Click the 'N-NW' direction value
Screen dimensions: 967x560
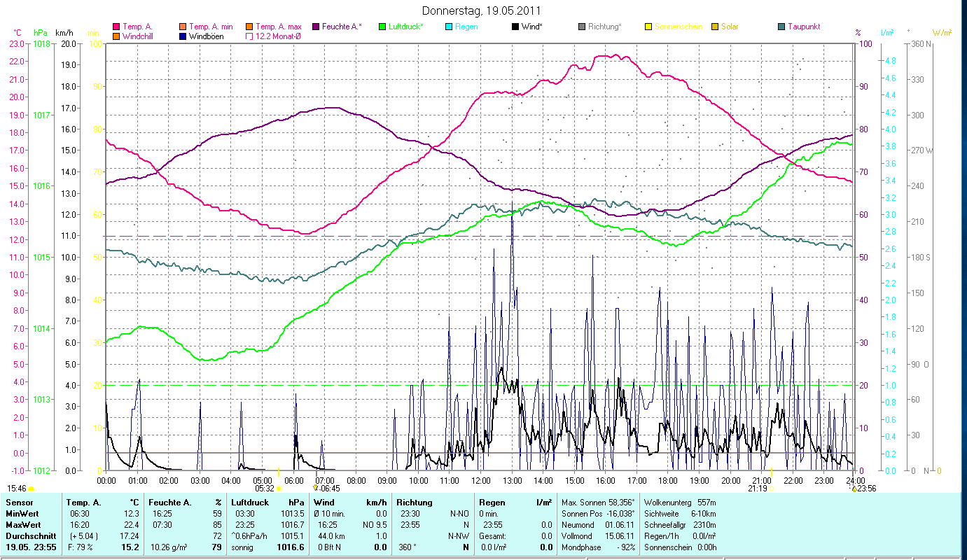458,535
